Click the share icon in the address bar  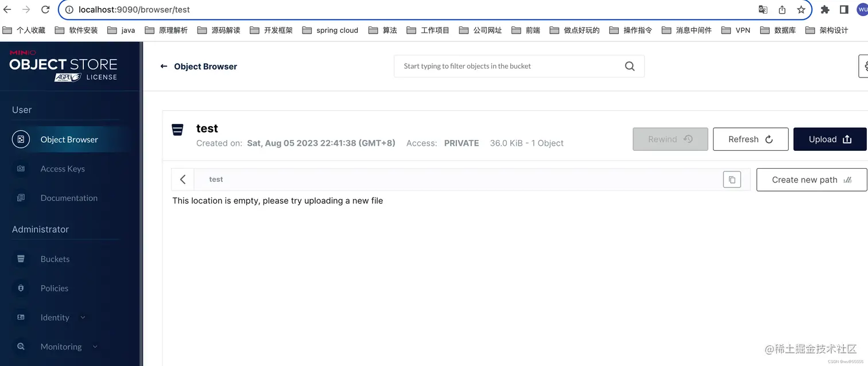(x=782, y=10)
